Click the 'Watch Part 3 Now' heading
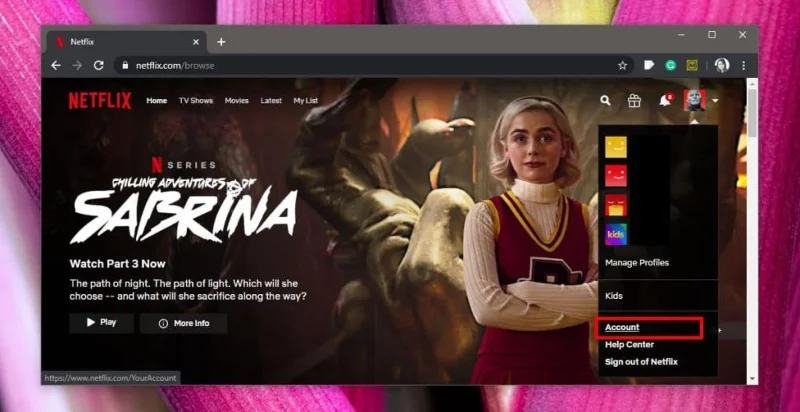Screen dimensions: 800x412 click(x=117, y=264)
